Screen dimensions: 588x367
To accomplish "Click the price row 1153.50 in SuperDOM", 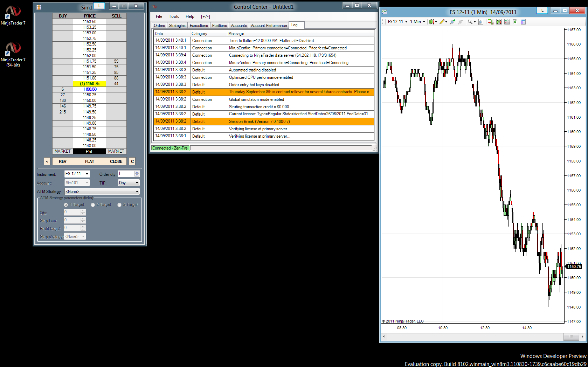I will coord(90,22).
